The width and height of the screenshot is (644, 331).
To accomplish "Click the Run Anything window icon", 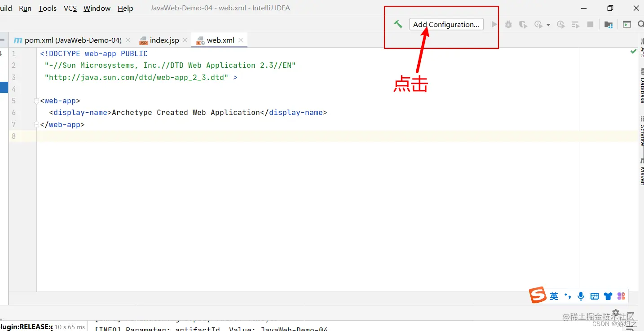I will click(627, 25).
